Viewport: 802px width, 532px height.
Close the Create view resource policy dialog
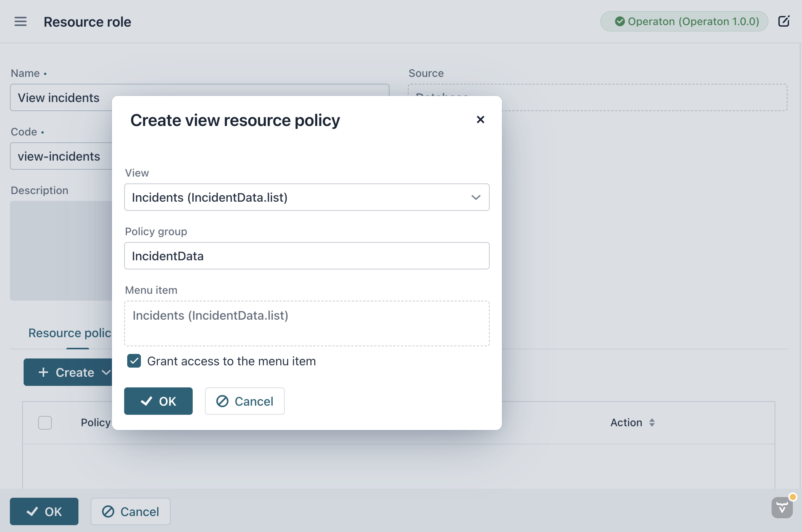[480, 119]
